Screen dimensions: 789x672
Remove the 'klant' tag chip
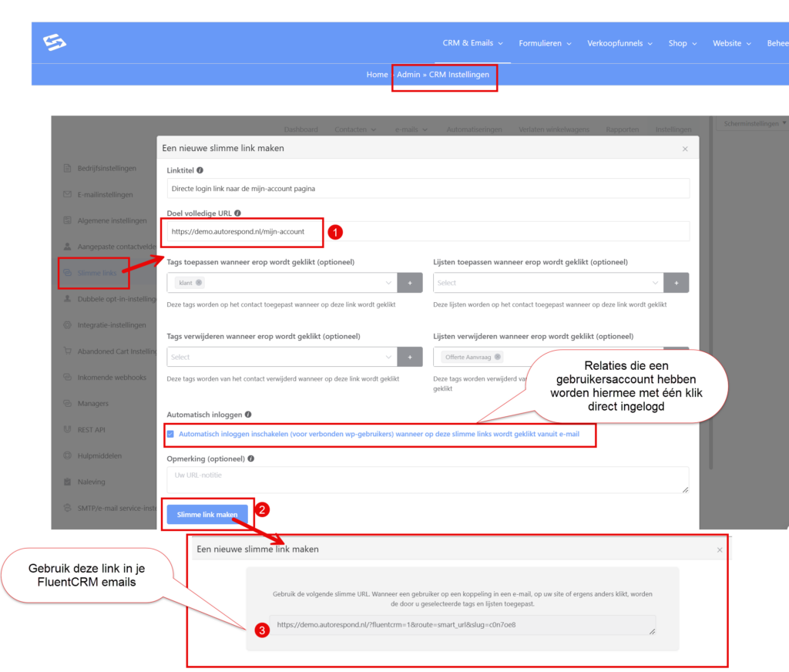[200, 283]
